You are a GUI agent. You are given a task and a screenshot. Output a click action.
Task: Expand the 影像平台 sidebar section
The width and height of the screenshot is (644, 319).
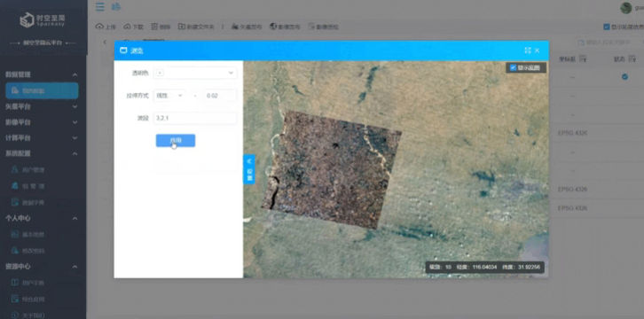click(41, 122)
